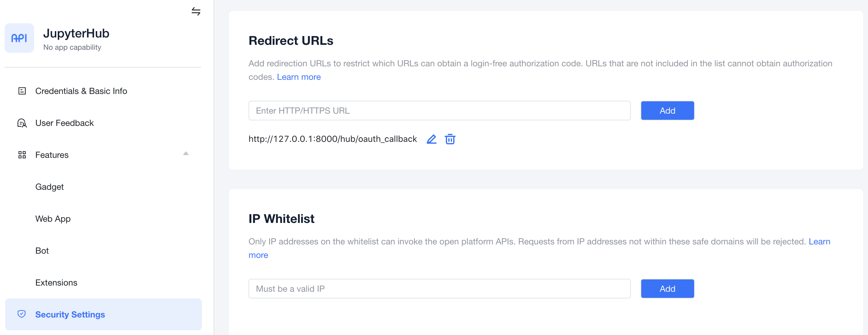Navigate to Web App settings
The height and width of the screenshot is (335, 868).
(x=53, y=219)
